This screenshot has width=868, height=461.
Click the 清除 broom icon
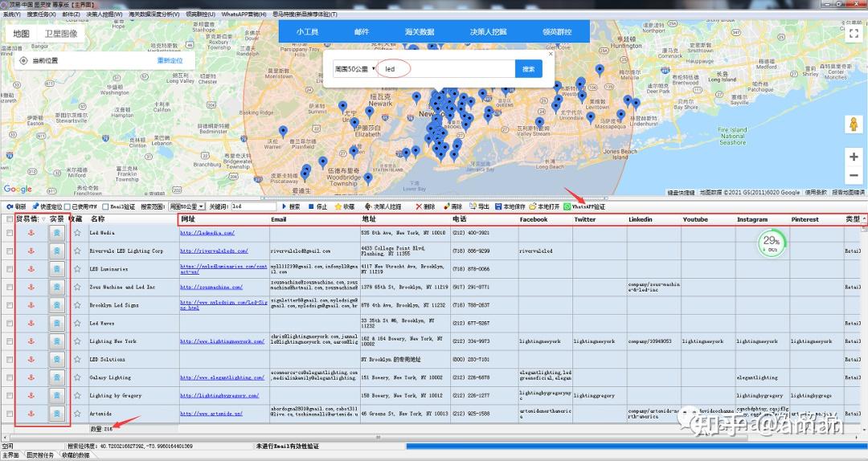pos(447,206)
